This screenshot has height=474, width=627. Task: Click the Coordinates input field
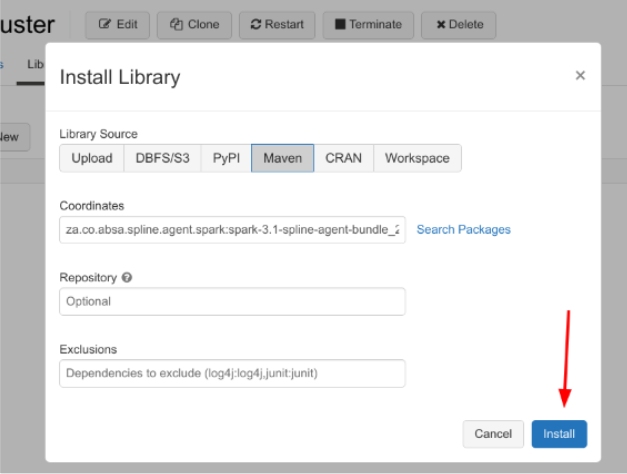pyautogui.click(x=232, y=230)
